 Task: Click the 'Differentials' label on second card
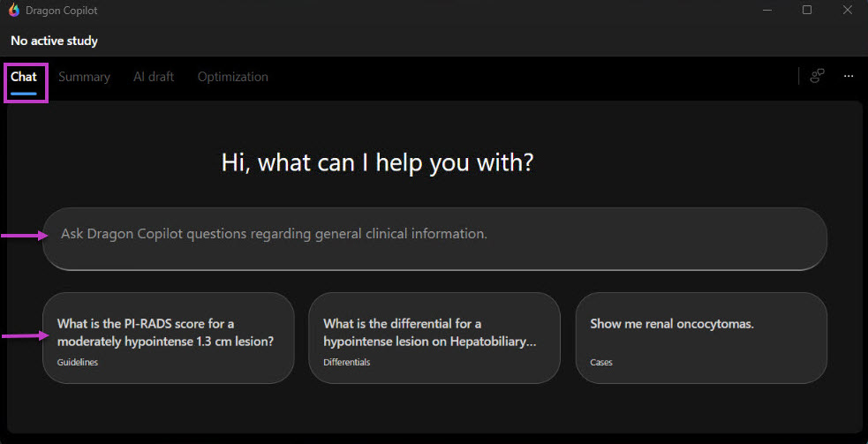(346, 363)
